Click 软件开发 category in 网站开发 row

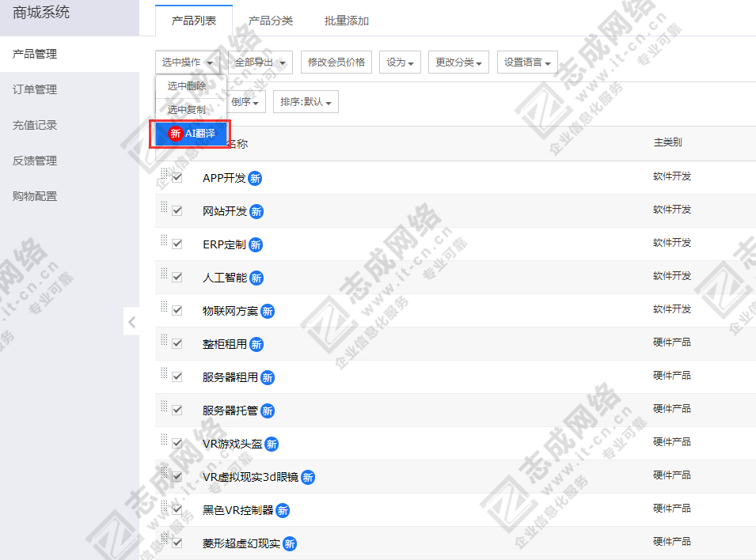(x=672, y=209)
